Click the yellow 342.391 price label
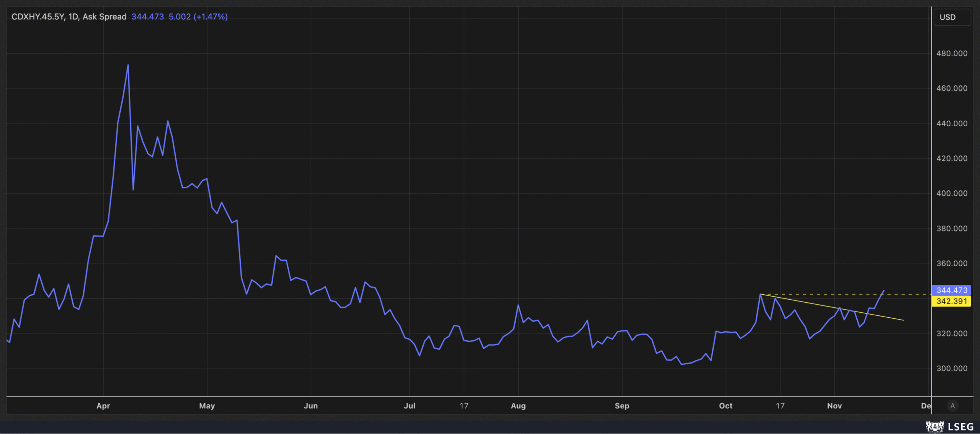Viewport: 980px width, 434px height. coord(951,301)
